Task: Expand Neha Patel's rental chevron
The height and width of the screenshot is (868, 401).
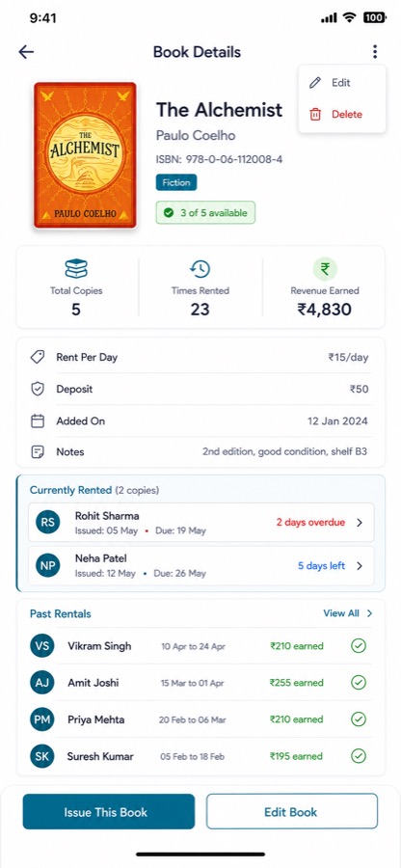Action: coord(360,566)
